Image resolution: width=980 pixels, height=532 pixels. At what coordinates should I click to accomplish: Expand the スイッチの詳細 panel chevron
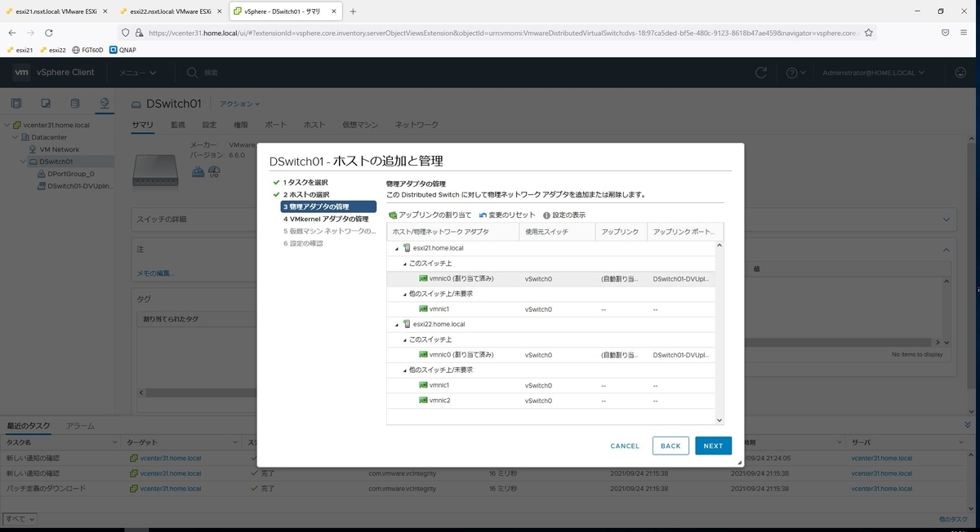[947, 219]
